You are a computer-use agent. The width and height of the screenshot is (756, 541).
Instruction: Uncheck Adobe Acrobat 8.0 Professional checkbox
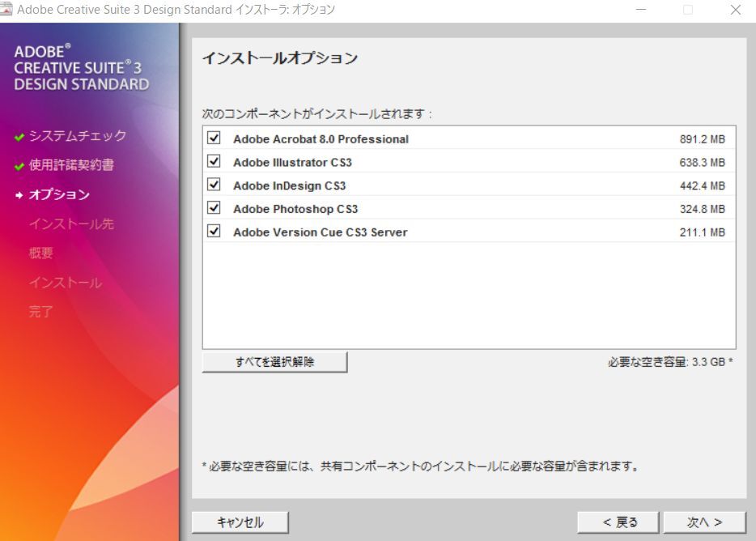[214, 138]
